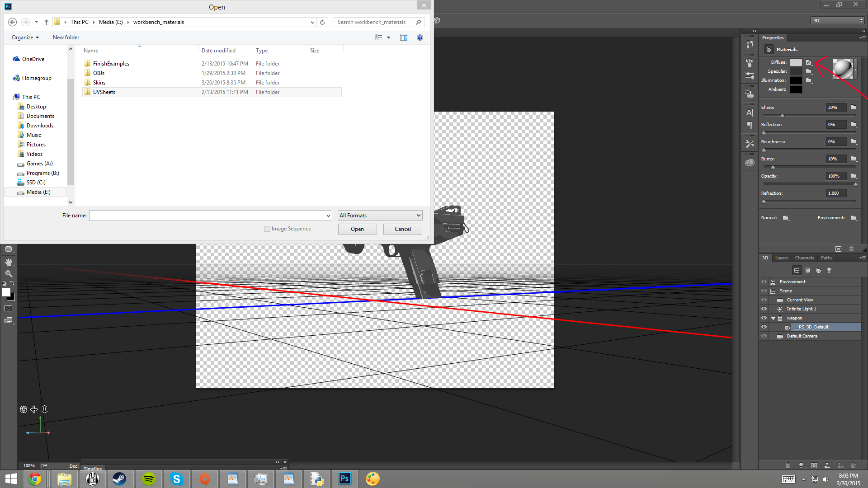The width and height of the screenshot is (868, 488).
Task: Open the All Formats dropdown
Action: 380,216
